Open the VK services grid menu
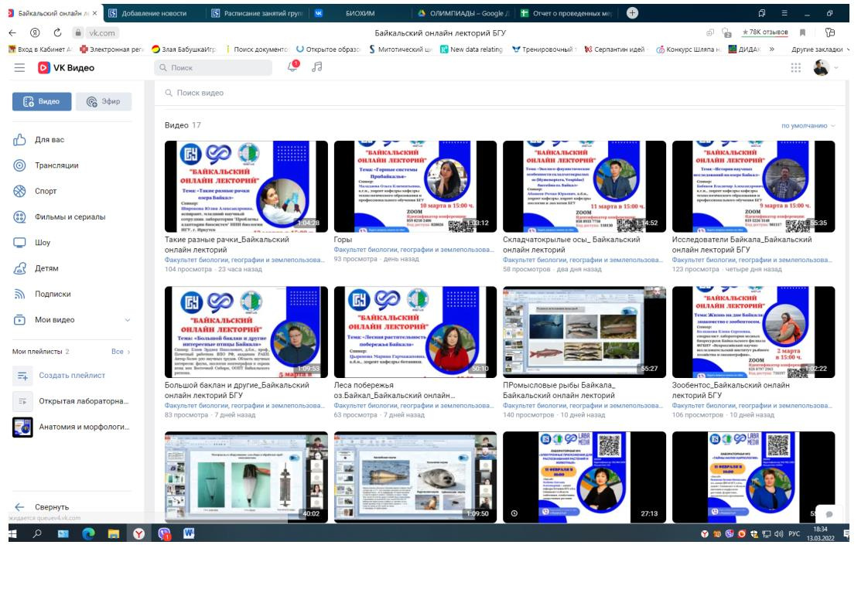Viewport: 868px width, 613px height. [795, 68]
